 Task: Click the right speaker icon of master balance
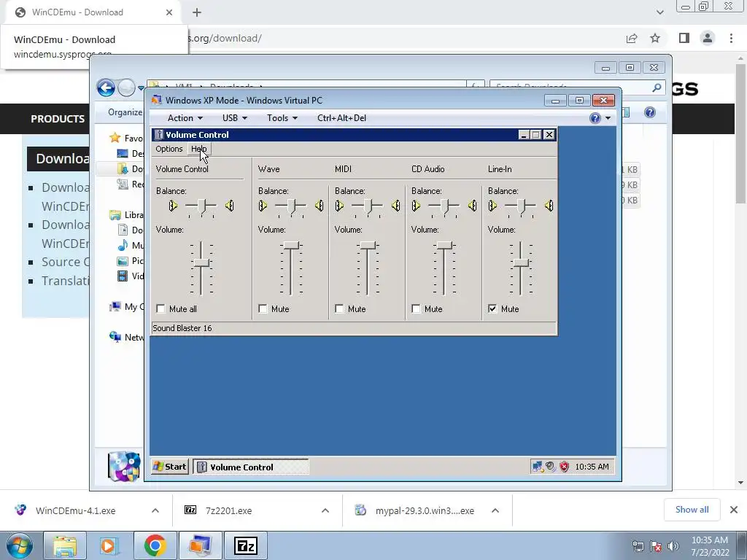click(230, 206)
